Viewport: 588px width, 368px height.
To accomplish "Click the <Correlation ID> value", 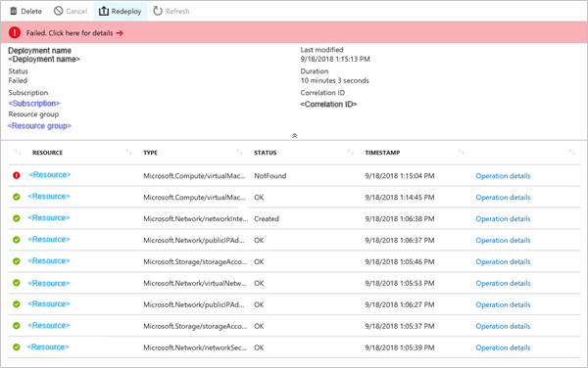I will pos(328,105).
